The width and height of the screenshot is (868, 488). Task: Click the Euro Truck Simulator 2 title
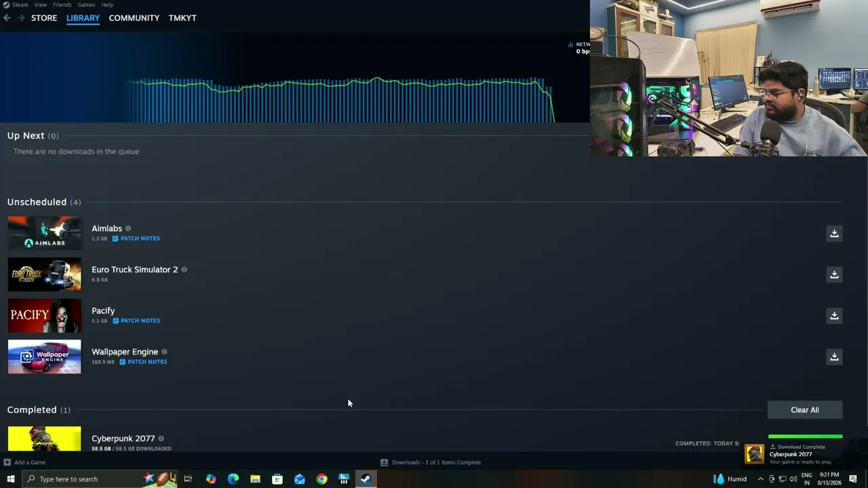(135, 270)
